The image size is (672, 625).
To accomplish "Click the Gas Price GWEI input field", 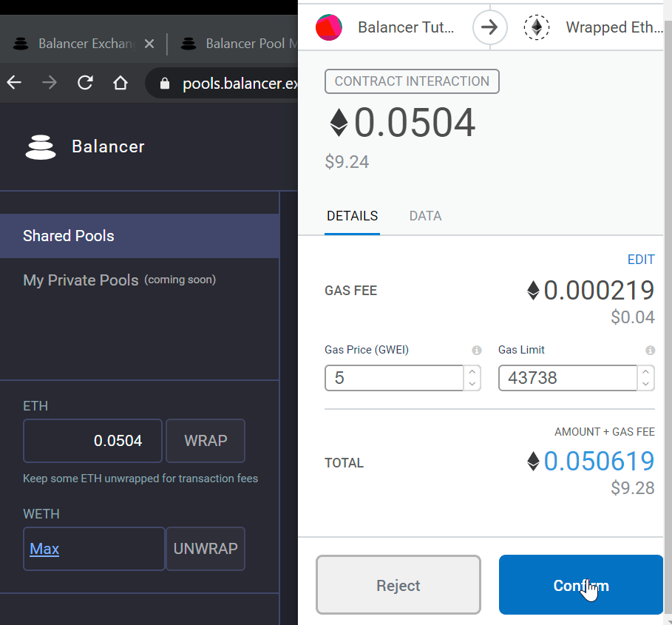I will pyautogui.click(x=394, y=378).
